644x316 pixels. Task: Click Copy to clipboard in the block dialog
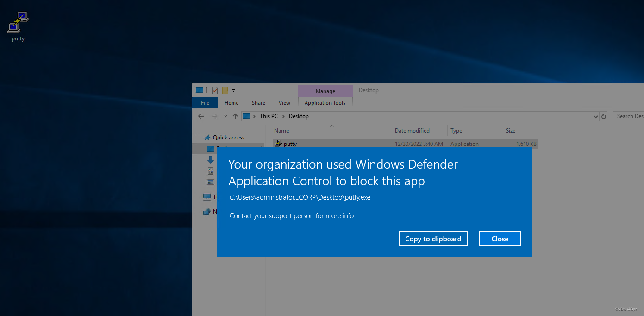tap(433, 239)
